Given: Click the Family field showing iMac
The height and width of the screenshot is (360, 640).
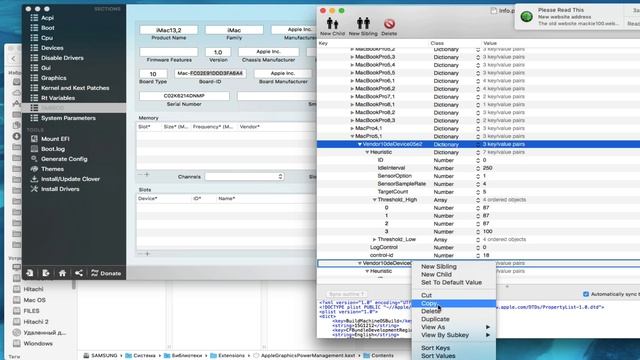Looking at the screenshot, I should tap(234, 30).
